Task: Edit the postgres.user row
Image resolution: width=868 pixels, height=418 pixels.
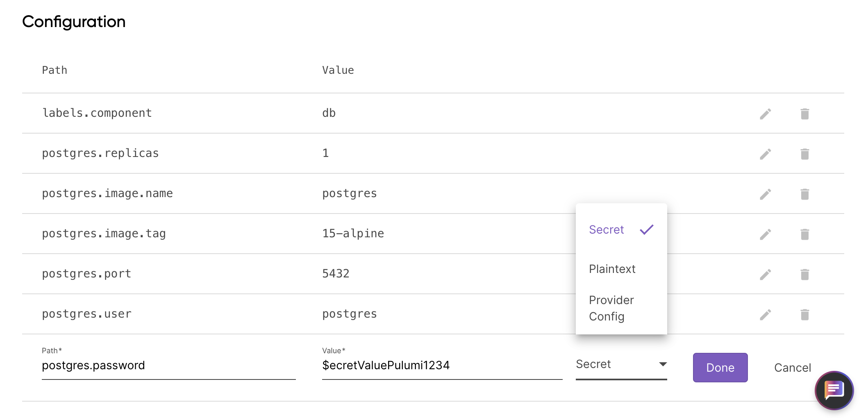Action: (x=765, y=315)
